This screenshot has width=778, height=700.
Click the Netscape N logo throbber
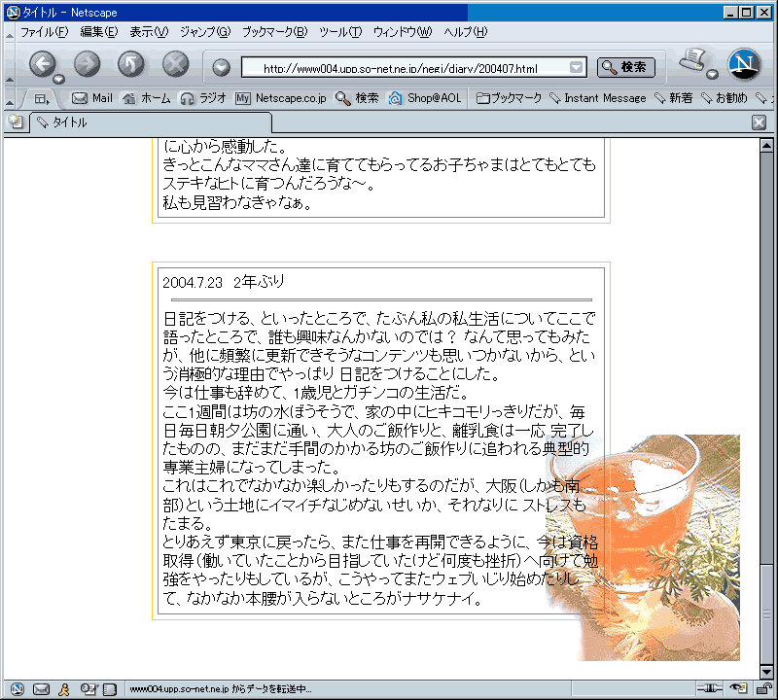click(744, 64)
